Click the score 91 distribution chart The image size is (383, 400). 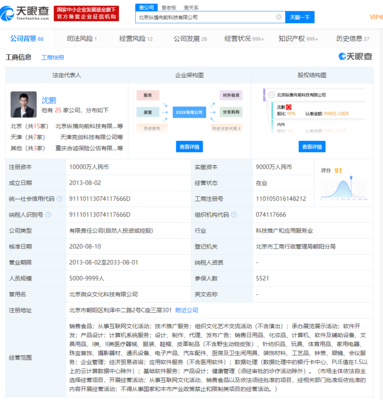click(344, 188)
